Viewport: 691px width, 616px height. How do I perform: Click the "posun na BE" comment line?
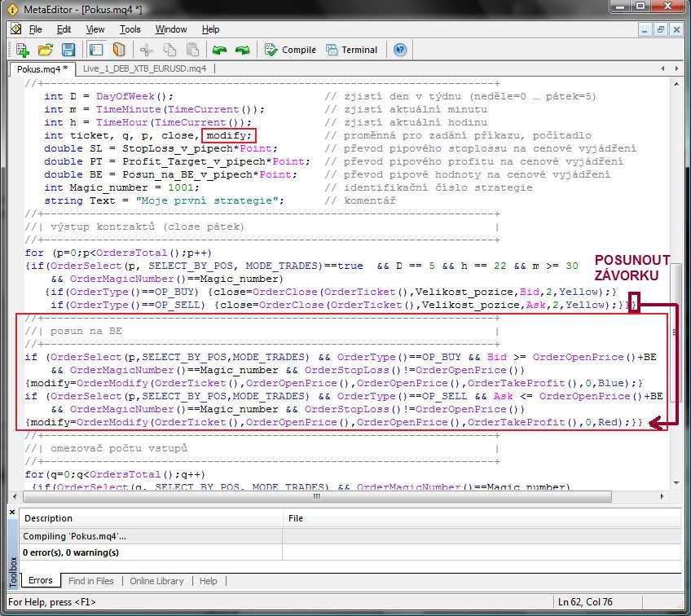(x=86, y=332)
